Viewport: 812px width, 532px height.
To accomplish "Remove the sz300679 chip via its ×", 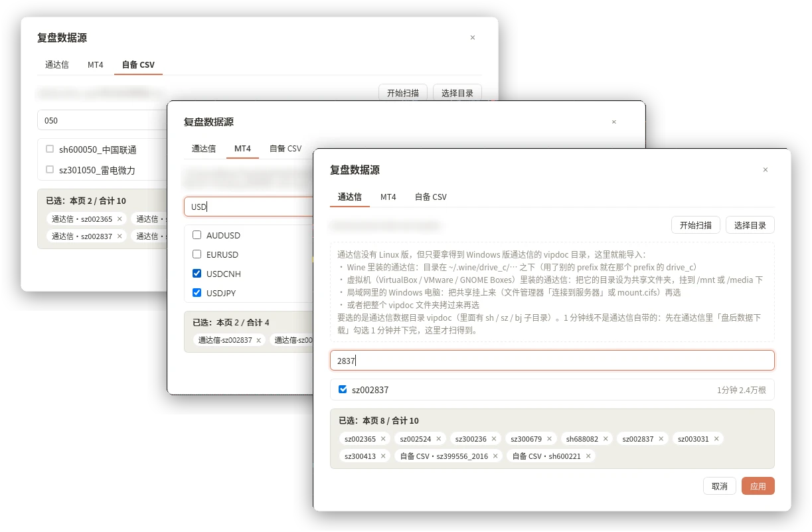I will click(x=549, y=439).
